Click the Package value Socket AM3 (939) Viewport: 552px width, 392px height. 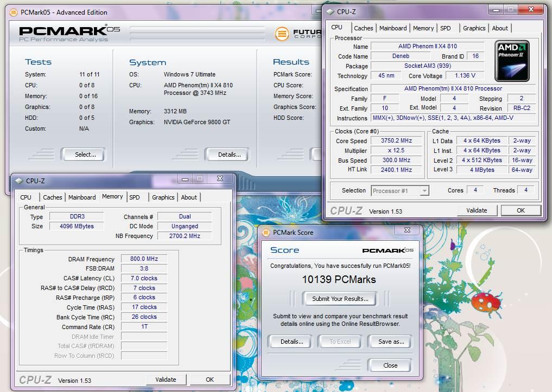[x=427, y=66]
